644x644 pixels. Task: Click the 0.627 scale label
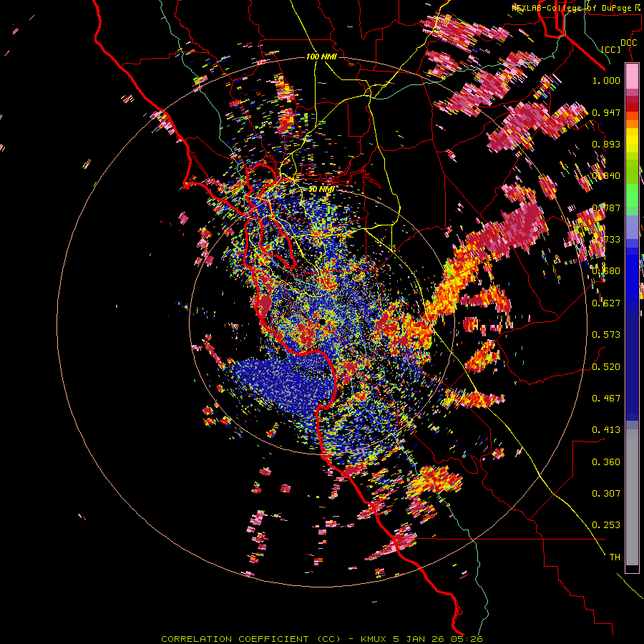tap(606, 303)
